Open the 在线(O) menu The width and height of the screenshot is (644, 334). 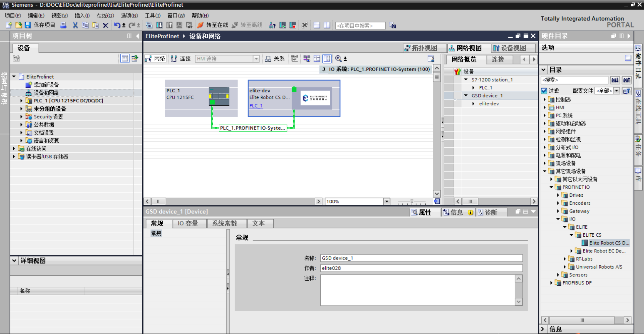click(x=105, y=15)
